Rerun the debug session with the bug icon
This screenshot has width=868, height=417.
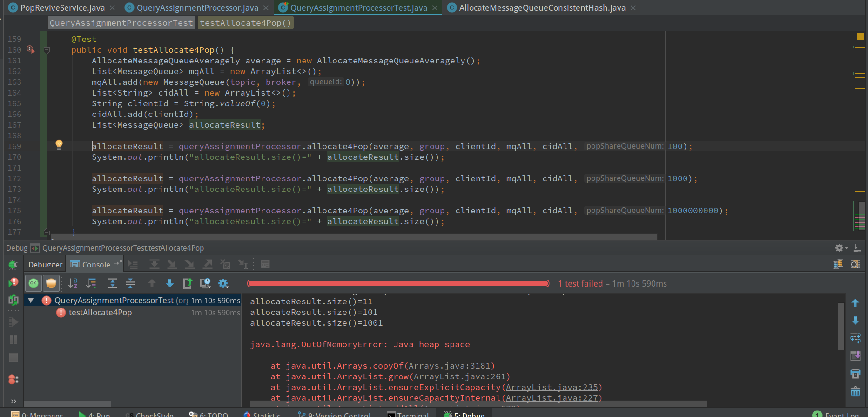13,265
